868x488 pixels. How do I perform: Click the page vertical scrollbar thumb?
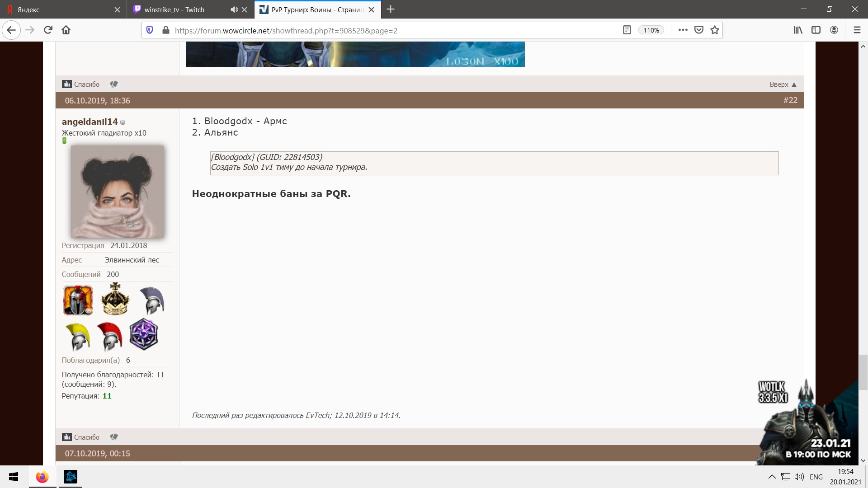click(x=863, y=371)
